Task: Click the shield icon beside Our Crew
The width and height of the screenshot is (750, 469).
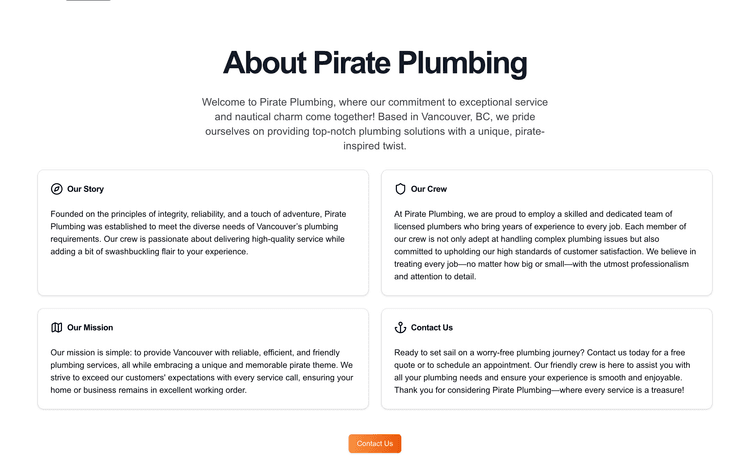Action: tap(400, 189)
